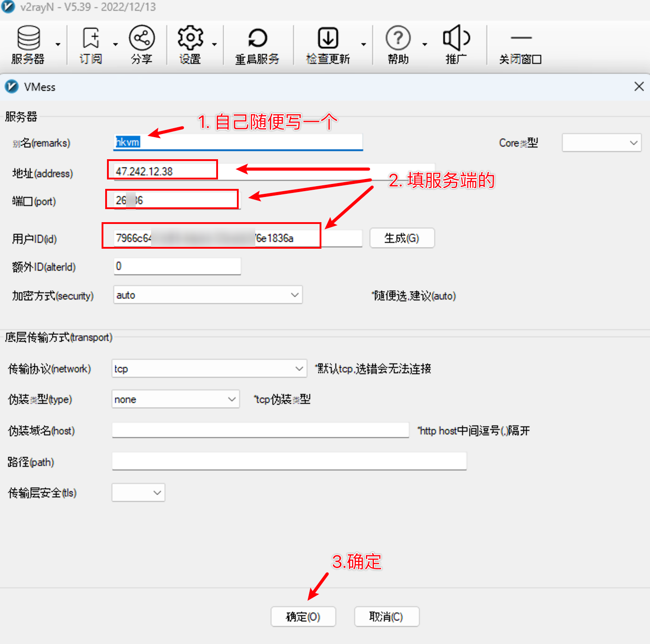Open the Servers (服务器) toolbar icon

[28, 45]
